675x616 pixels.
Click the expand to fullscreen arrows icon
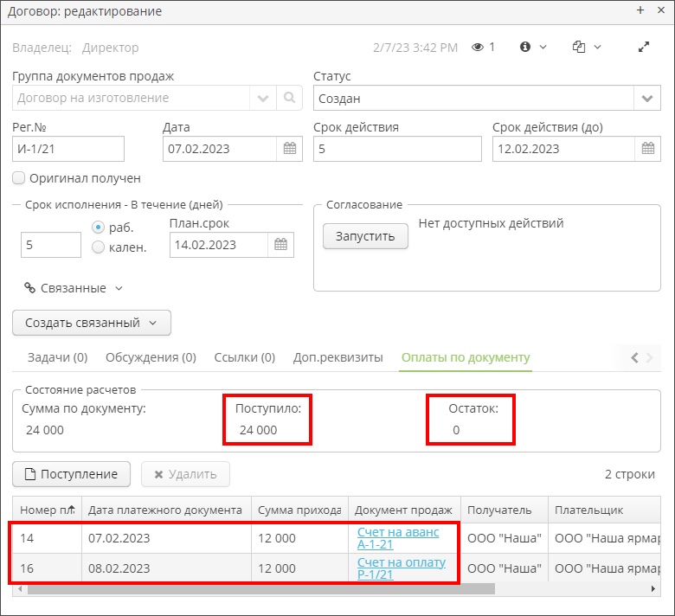pos(644,47)
